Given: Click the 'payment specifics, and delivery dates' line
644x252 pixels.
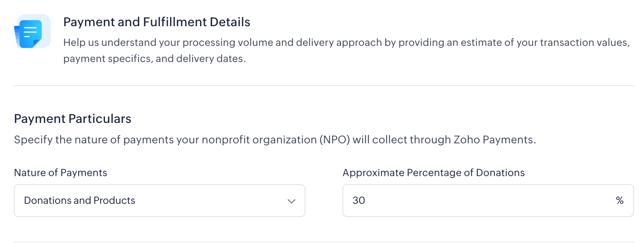Looking at the screenshot, I should pos(154,59).
